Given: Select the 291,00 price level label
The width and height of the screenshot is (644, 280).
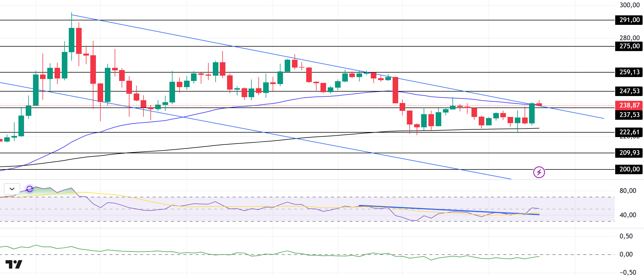Looking at the screenshot, I should coord(629,20).
